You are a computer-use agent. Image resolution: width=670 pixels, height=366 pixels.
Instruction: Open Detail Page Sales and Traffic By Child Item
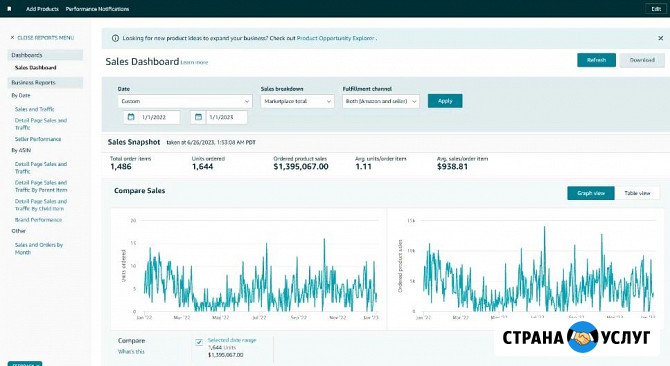click(41, 205)
